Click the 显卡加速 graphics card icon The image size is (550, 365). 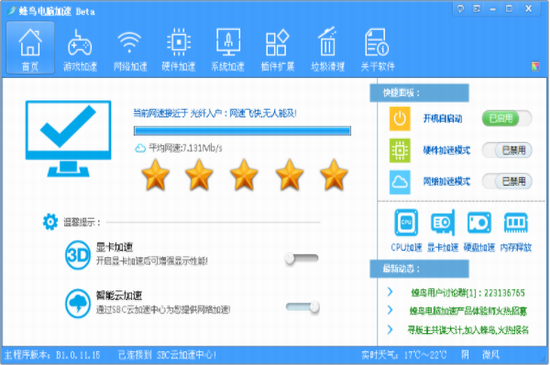click(443, 222)
